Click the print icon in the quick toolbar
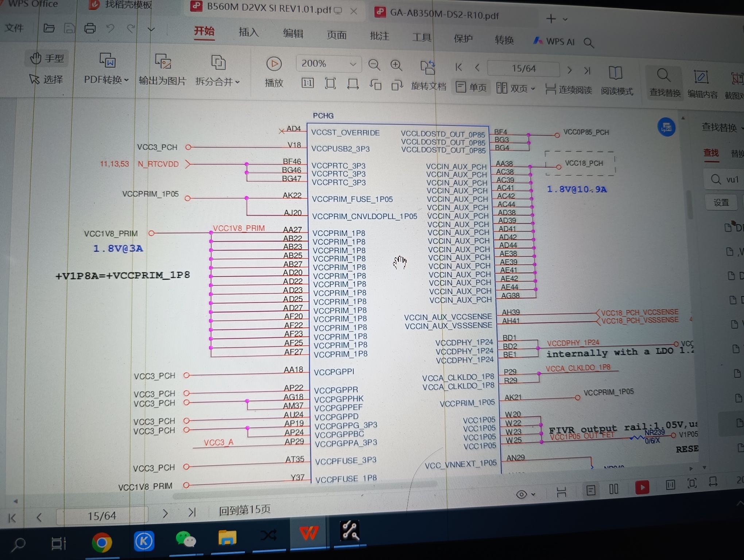The image size is (744, 560). pyautogui.click(x=90, y=28)
